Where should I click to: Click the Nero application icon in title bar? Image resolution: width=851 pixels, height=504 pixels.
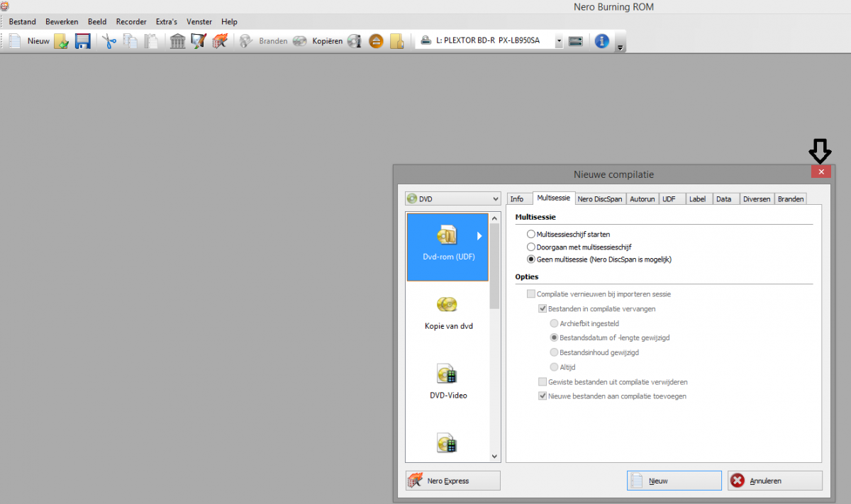click(x=4, y=6)
